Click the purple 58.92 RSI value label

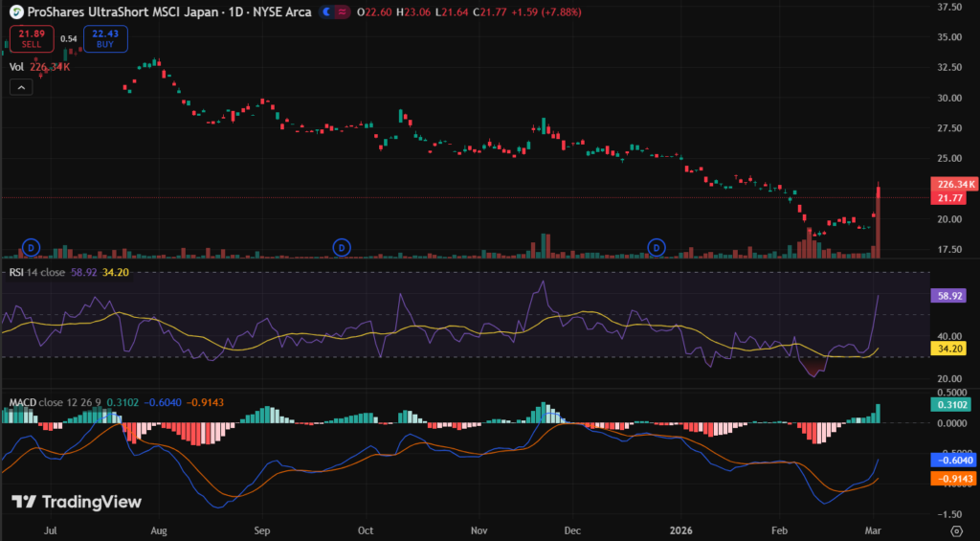pyautogui.click(x=949, y=296)
